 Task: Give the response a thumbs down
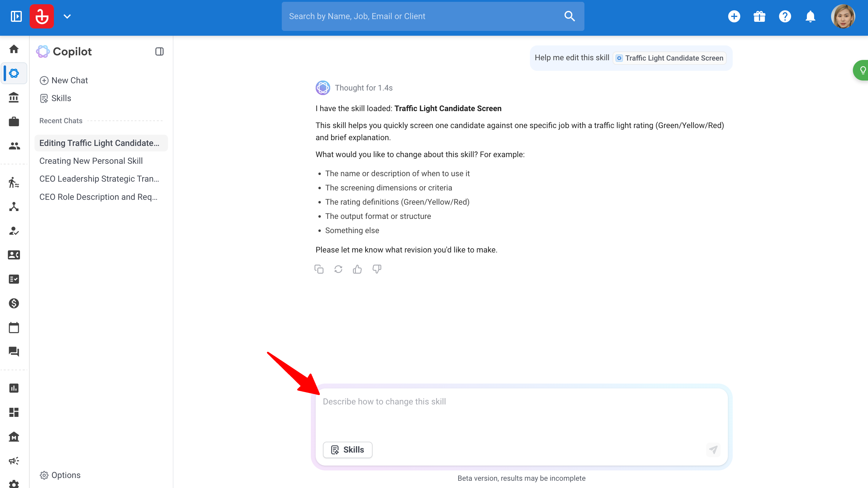pos(377,269)
